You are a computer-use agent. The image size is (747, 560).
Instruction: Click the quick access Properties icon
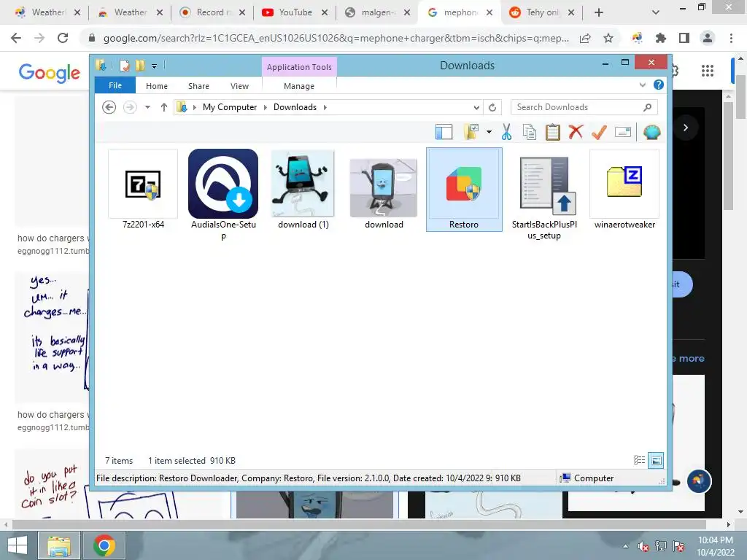coord(124,65)
